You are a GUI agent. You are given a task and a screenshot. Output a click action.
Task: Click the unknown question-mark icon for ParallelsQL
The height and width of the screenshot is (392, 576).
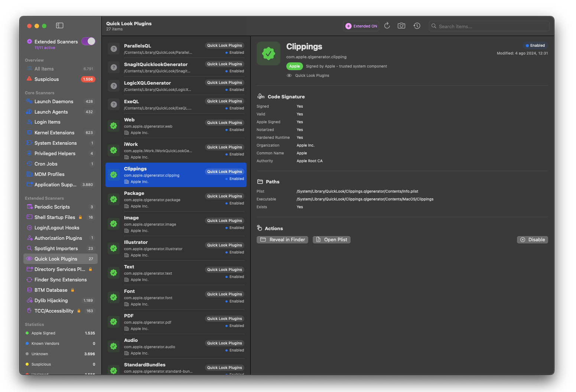114,49
